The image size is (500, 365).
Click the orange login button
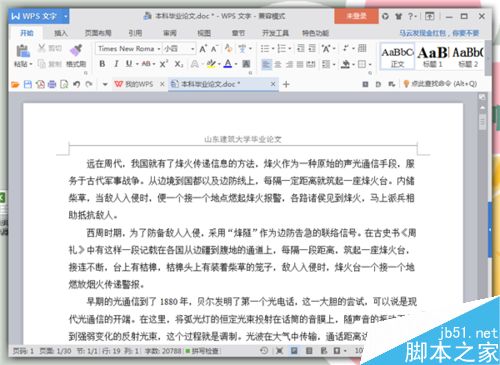point(356,16)
